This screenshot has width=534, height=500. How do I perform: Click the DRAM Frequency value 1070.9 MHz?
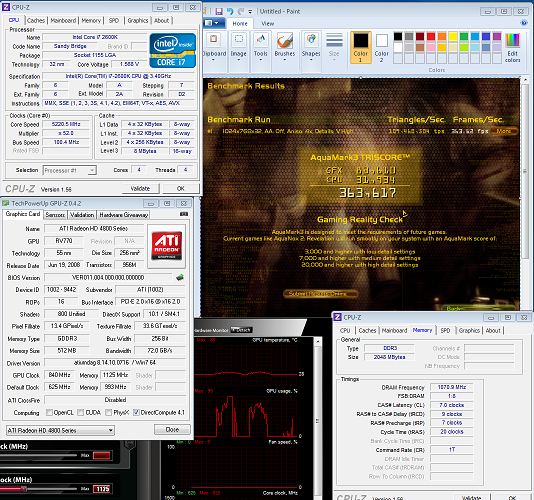click(x=452, y=387)
